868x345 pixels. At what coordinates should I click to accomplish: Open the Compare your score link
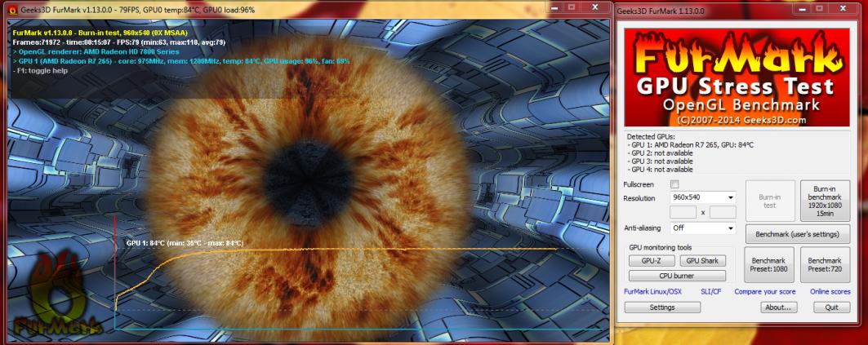(764, 291)
